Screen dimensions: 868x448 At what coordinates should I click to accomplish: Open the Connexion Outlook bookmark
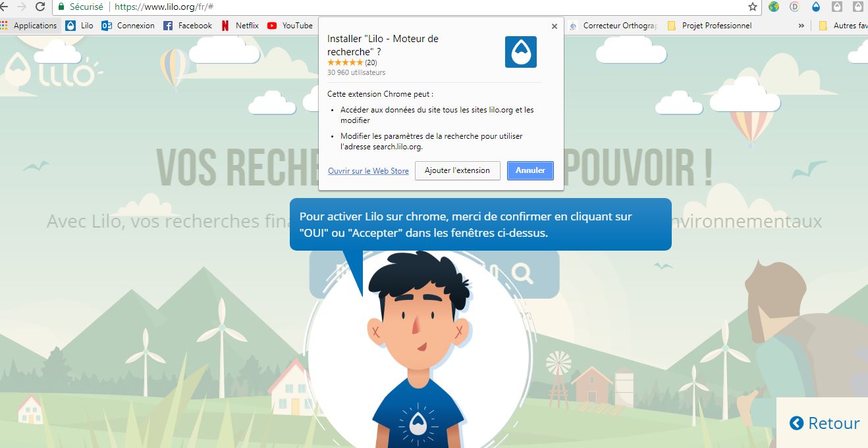click(x=128, y=26)
